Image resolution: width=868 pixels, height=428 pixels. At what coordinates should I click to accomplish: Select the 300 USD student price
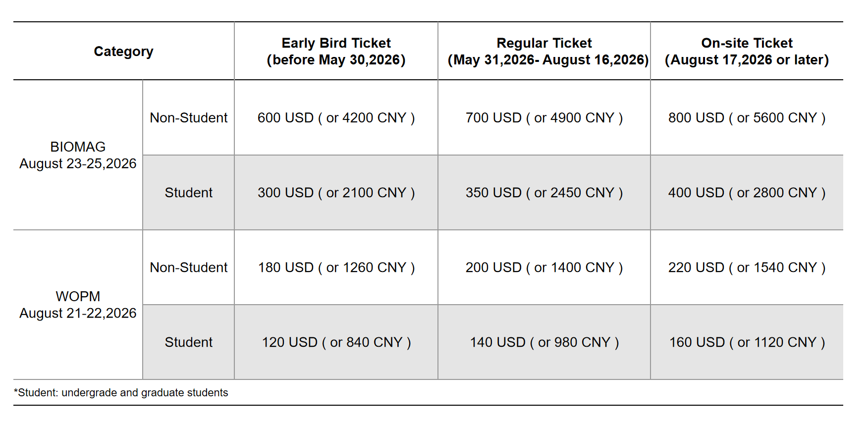pos(336,193)
